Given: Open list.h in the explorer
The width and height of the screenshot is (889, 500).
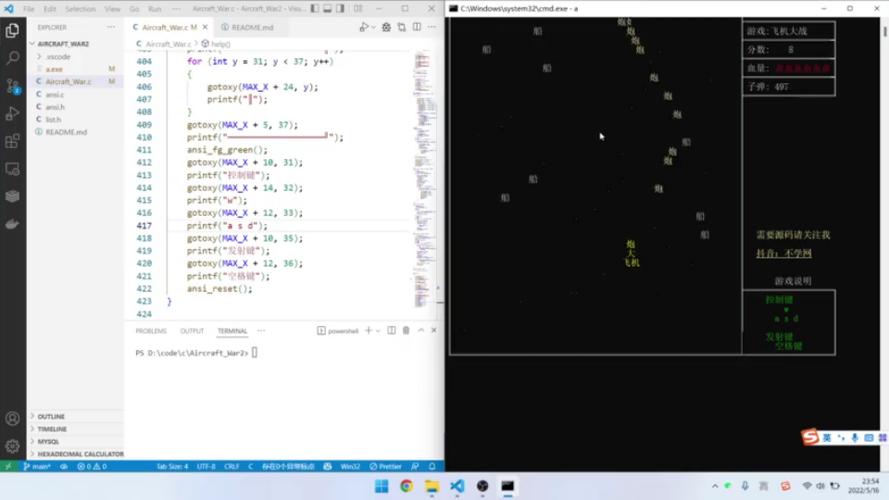Looking at the screenshot, I should pyautogui.click(x=75, y=120).
